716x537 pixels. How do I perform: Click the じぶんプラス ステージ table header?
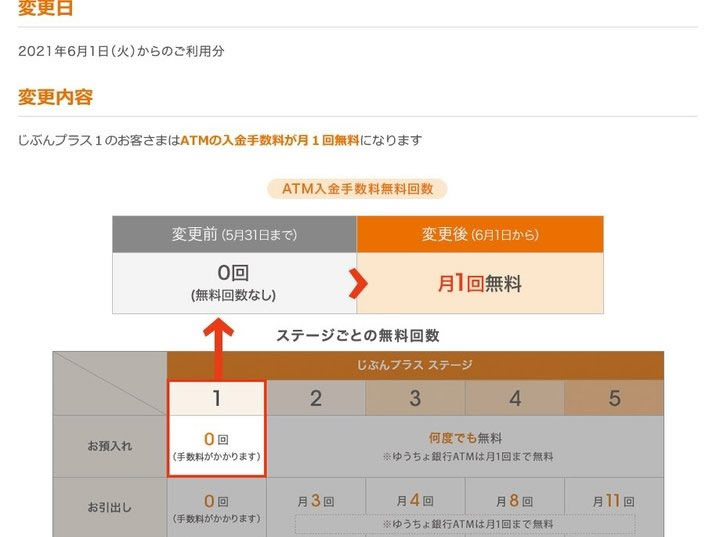click(x=415, y=365)
